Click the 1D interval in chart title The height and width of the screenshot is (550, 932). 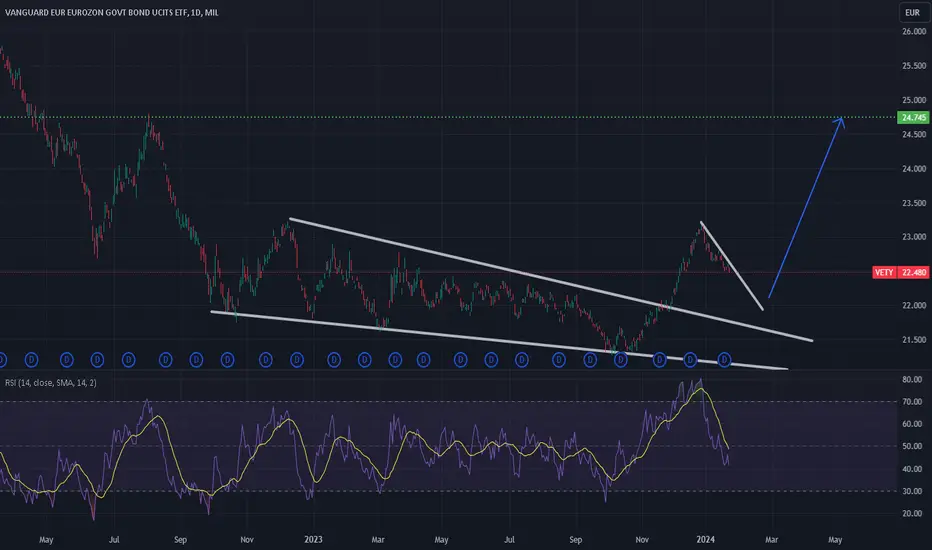tap(196, 12)
